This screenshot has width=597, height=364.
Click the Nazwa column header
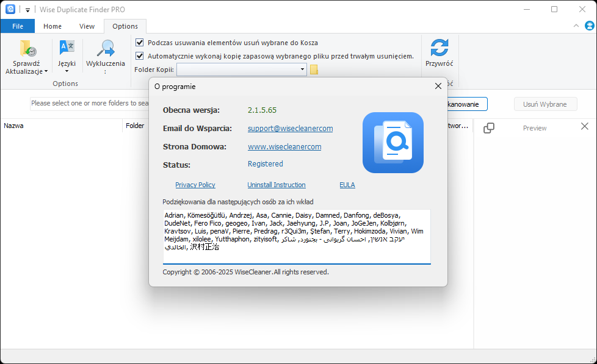[x=61, y=126]
